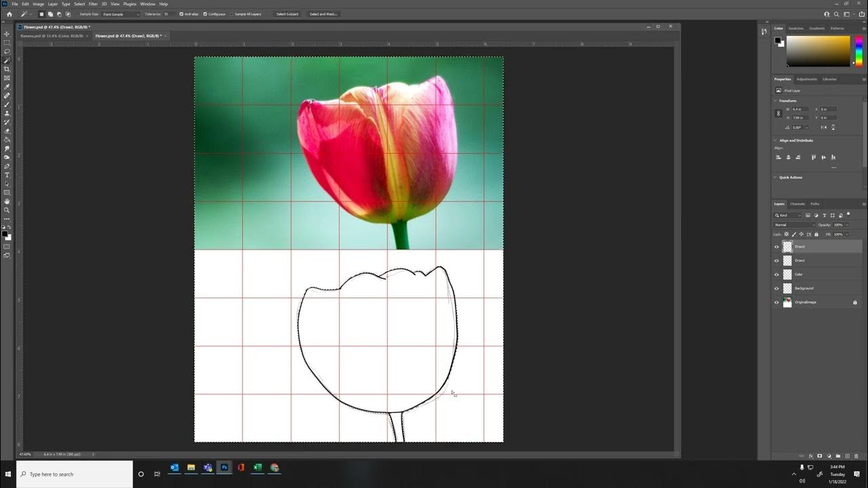Hide the Background layer

(x=776, y=288)
